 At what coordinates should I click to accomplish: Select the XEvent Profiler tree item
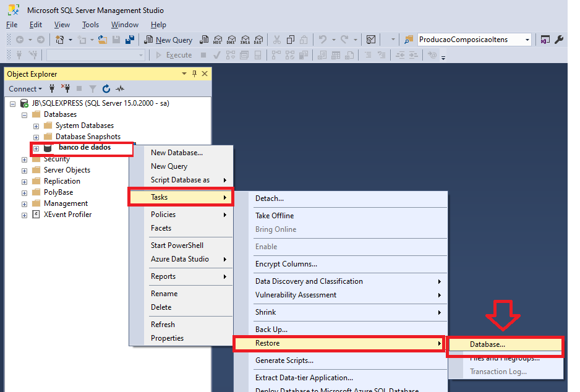tap(67, 215)
